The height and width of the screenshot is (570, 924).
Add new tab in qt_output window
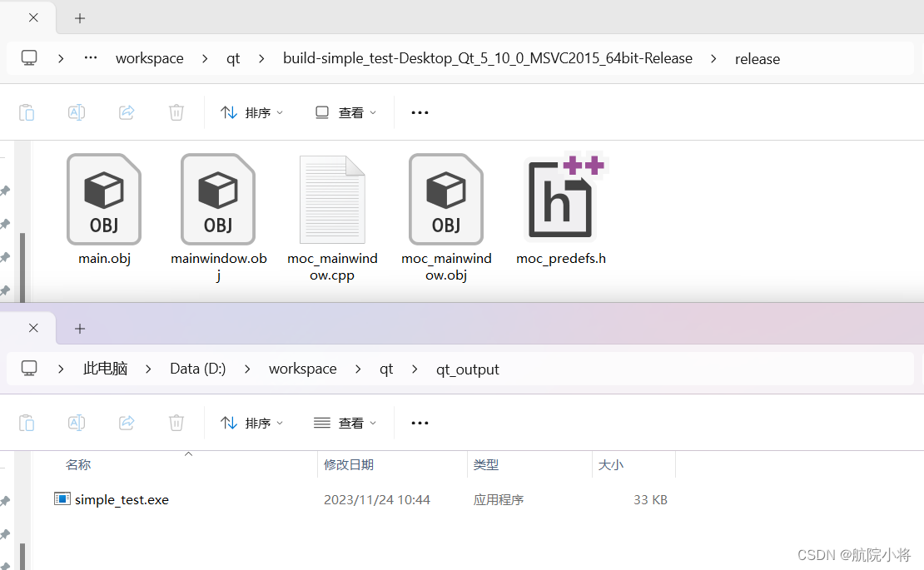[80, 329]
